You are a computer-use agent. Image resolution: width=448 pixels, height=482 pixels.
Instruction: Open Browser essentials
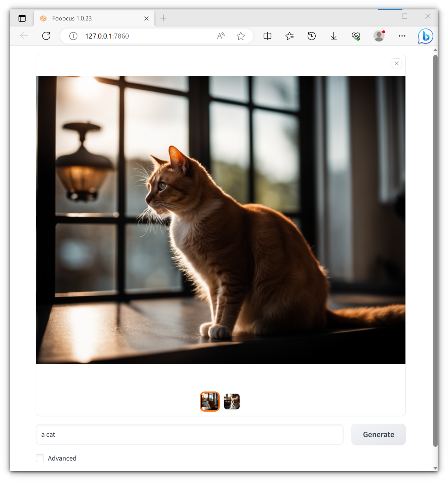356,36
